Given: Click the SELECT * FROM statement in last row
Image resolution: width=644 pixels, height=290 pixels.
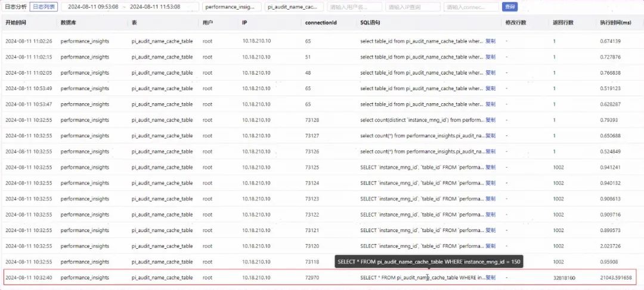Looking at the screenshot, I should [422, 277].
